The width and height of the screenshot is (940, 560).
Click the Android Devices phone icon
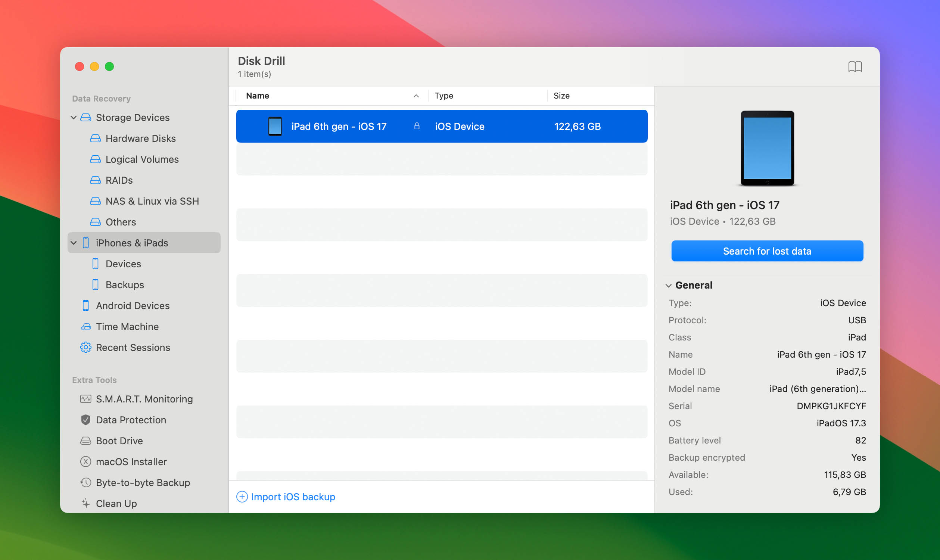click(x=85, y=306)
